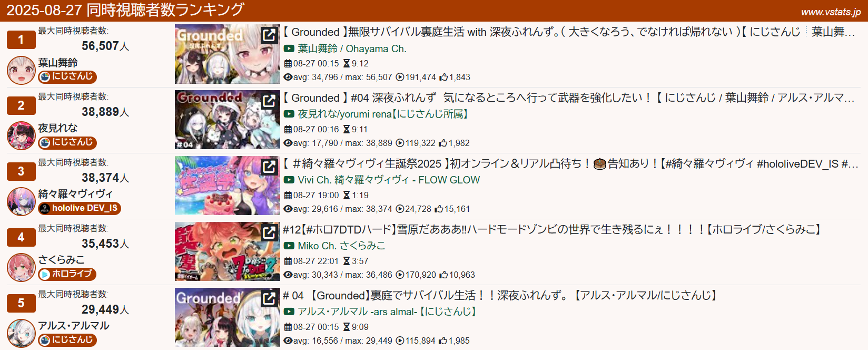Click streamer name 綺々羅々ヴィヴィ in ranking

[75, 194]
